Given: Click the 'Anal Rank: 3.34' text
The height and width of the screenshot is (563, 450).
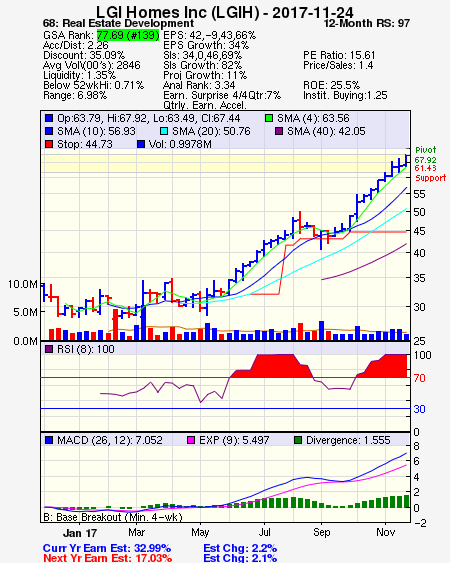Looking at the screenshot, I should click(x=199, y=85).
